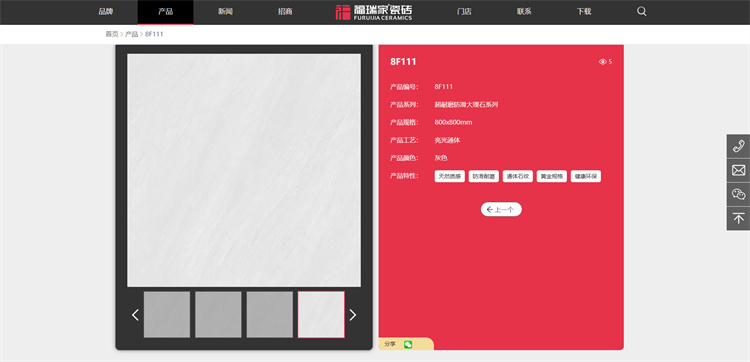Show next thumbnails with right chevron
The height and width of the screenshot is (362, 750).
point(353,315)
